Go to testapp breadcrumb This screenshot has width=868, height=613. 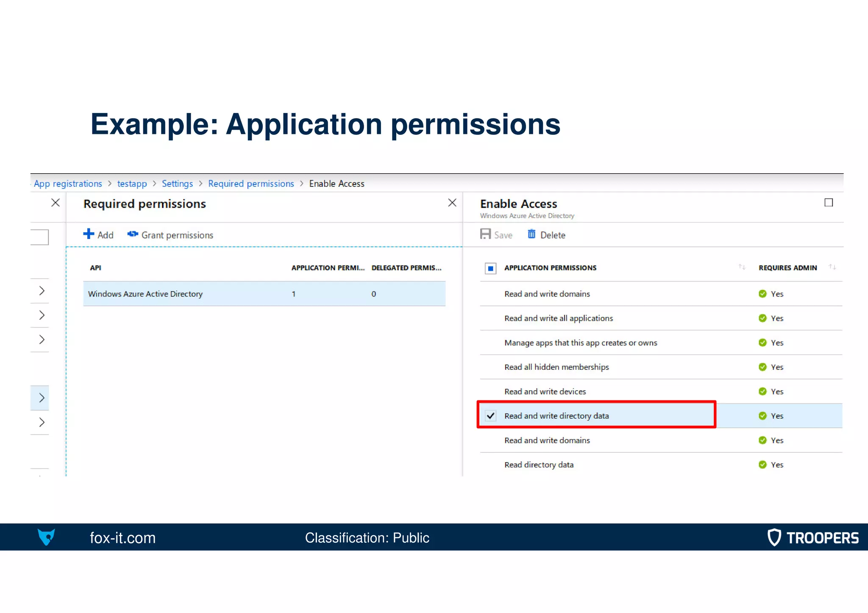pos(132,183)
